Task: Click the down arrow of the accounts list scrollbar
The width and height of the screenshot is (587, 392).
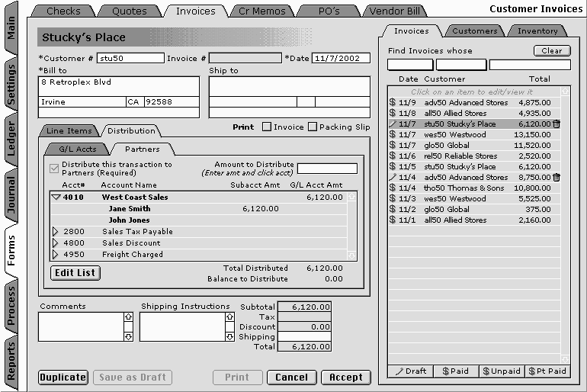Action: pyautogui.click(x=351, y=255)
